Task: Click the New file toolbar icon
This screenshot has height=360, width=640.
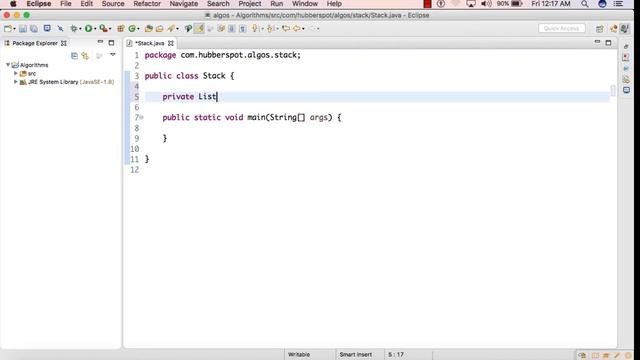Action: pos(7,29)
